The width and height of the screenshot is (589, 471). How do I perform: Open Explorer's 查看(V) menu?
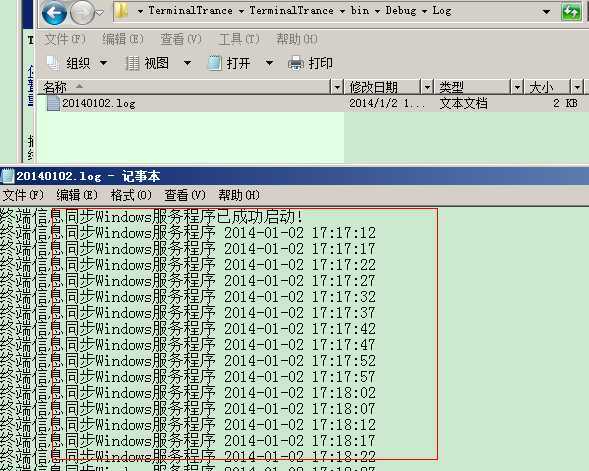click(x=181, y=39)
